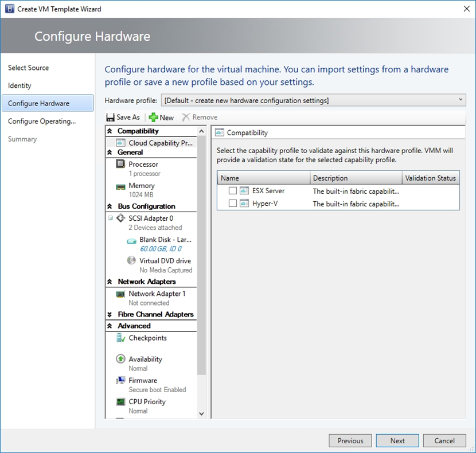Select the Firmware icon
Screen dimensions: 476x453
(x=120, y=381)
